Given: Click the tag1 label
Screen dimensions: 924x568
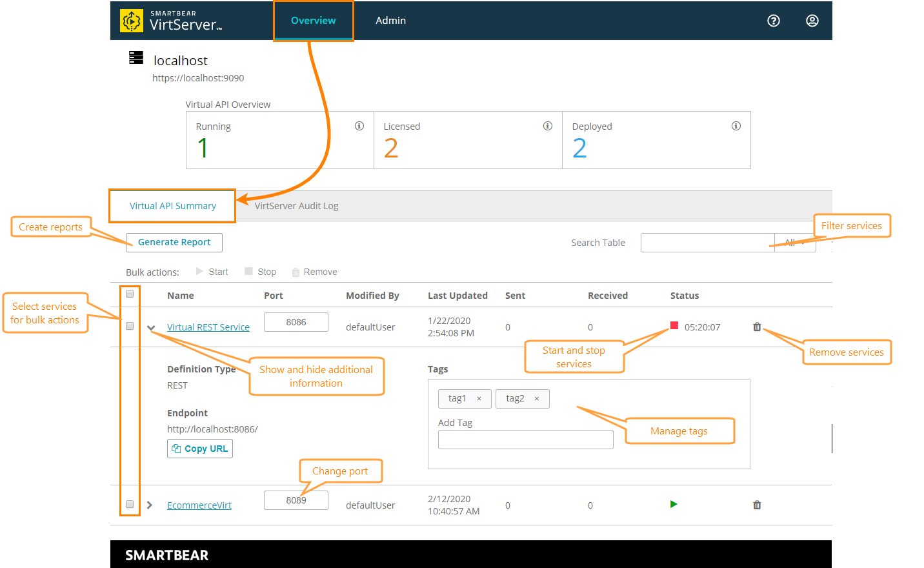Looking at the screenshot, I should (x=457, y=398).
